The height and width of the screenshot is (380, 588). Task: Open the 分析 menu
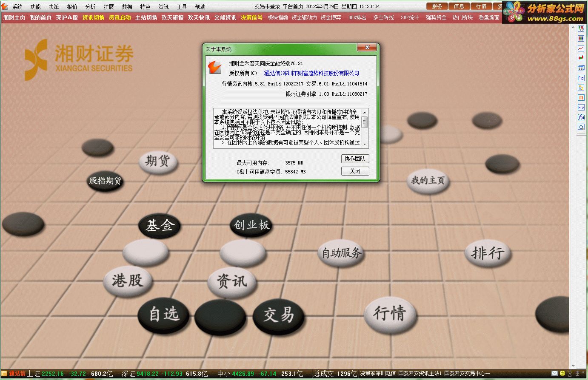(x=91, y=7)
